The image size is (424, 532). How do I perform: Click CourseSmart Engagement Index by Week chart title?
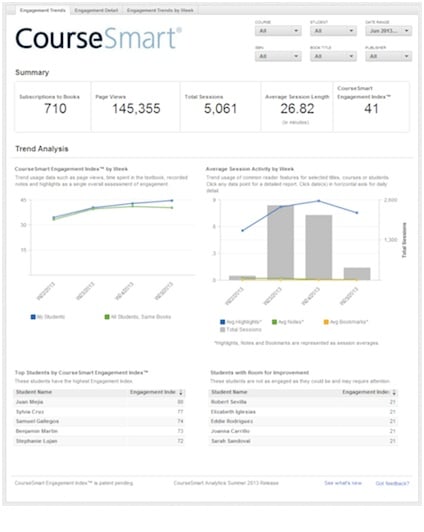(x=71, y=169)
